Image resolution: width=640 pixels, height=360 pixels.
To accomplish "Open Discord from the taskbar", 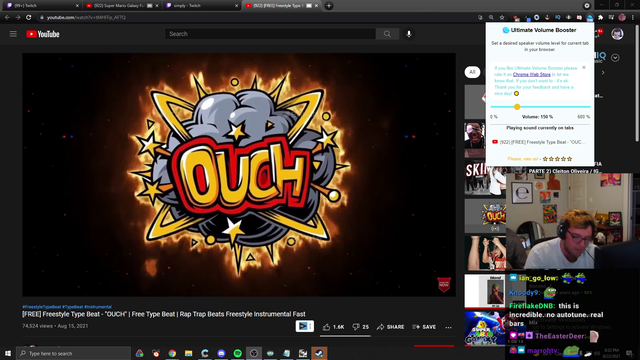I will (221, 353).
